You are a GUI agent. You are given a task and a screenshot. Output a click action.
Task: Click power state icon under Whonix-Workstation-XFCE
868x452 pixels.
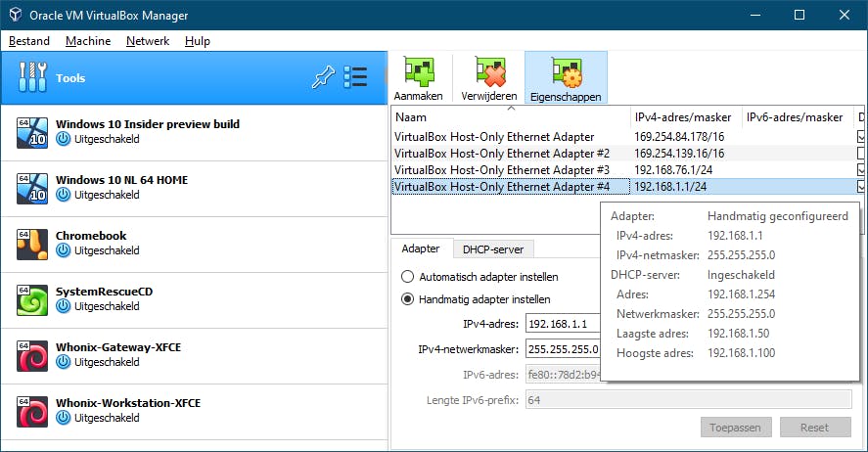coord(64,418)
